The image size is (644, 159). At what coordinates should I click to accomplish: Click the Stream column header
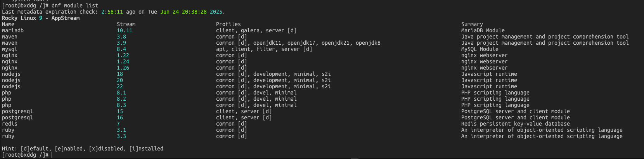[x=126, y=24]
